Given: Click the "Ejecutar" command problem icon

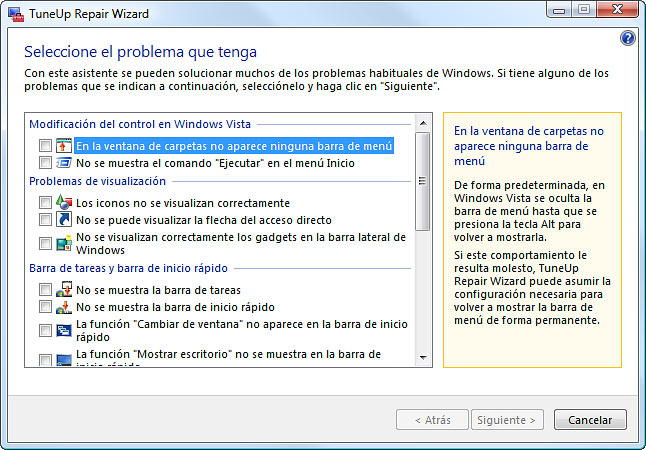Looking at the screenshot, I should (64, 163).
